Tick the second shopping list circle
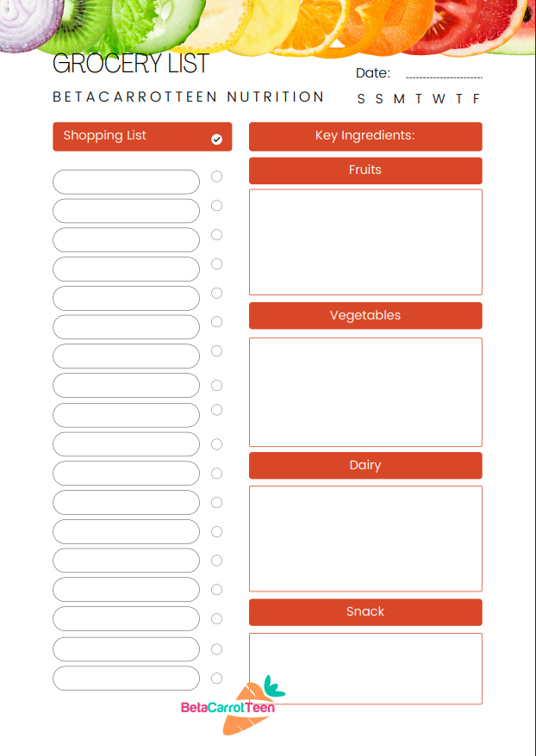 (216, 206)
